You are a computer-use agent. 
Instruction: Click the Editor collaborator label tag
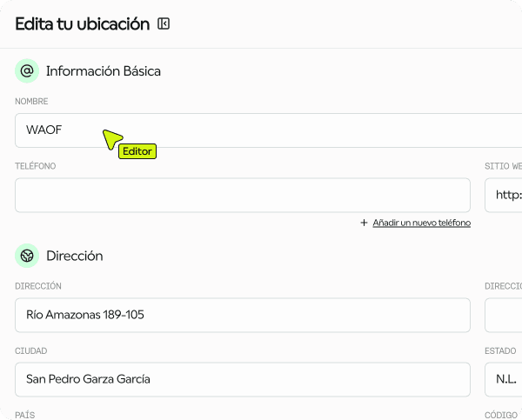(137, 151)
